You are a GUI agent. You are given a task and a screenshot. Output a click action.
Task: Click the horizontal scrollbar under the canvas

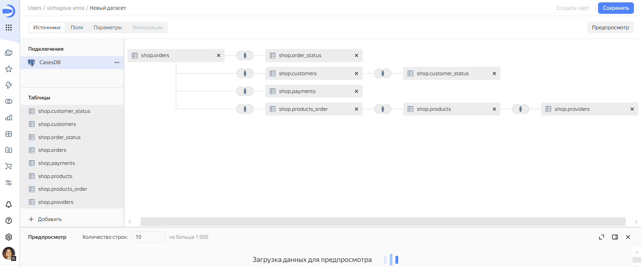point(383,222)
